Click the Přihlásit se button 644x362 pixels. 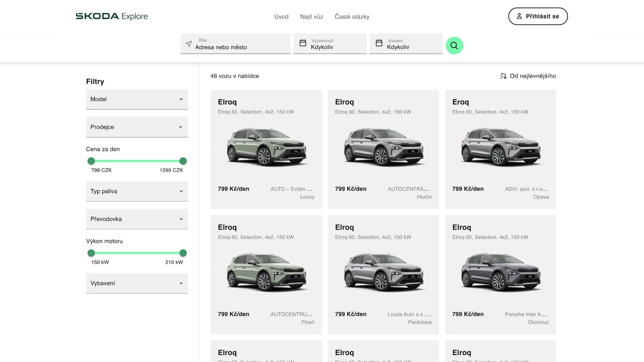(538, 16)
